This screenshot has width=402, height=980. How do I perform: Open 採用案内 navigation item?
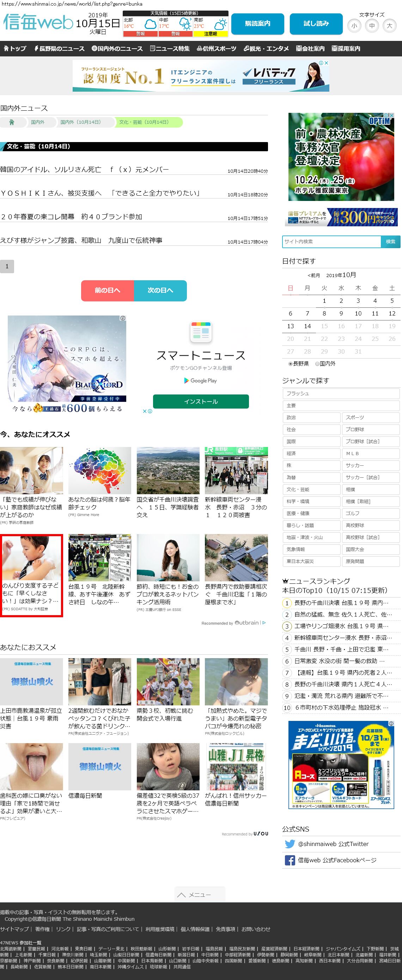pos(346,48)
